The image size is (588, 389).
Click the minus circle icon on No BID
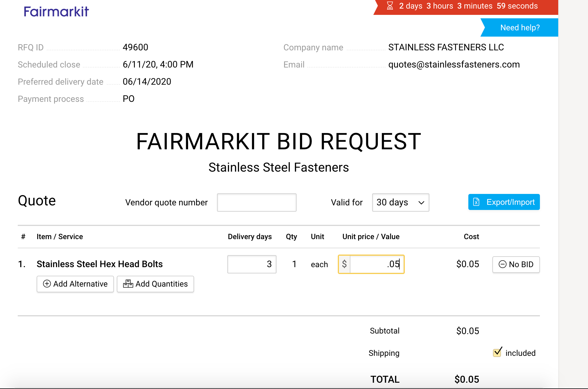coord(502,264)
